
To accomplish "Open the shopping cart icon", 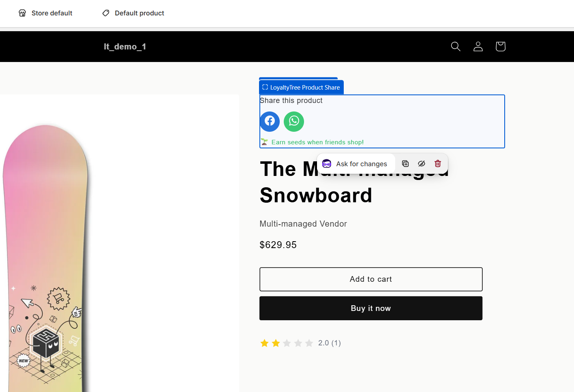I will [x=500, y=47].
